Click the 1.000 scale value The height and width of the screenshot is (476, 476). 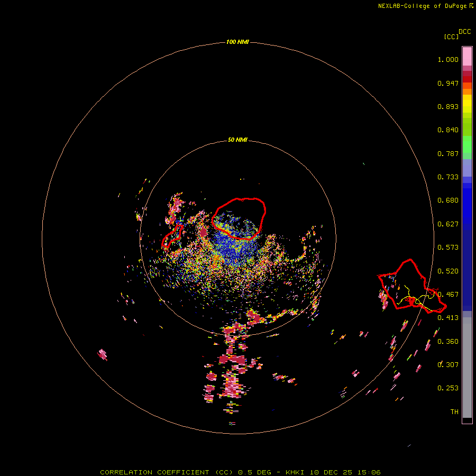coord(448,59)
